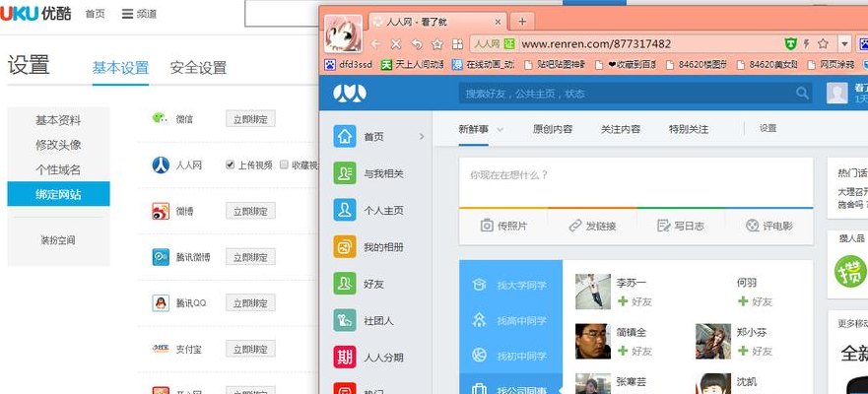Click 评电影 review movie button
This screenshot has height=394, width=868.
(x=768, y=226)
